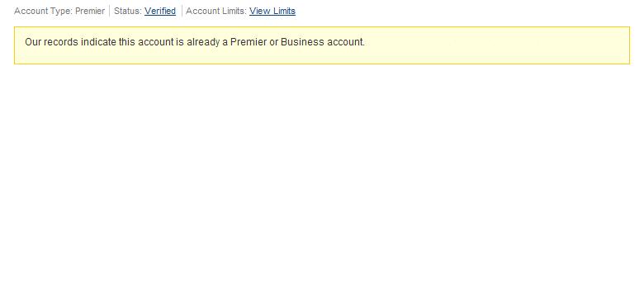Image resolution: width=644 pixels, height=303 pixels.
Task: Click the 'Our records indicate' message text
Action: tap(195, 42)
